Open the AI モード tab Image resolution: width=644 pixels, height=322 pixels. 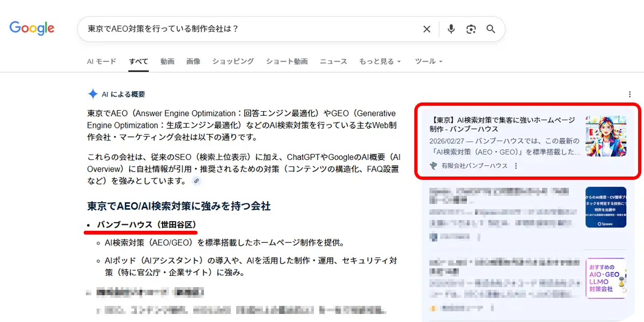101,61
